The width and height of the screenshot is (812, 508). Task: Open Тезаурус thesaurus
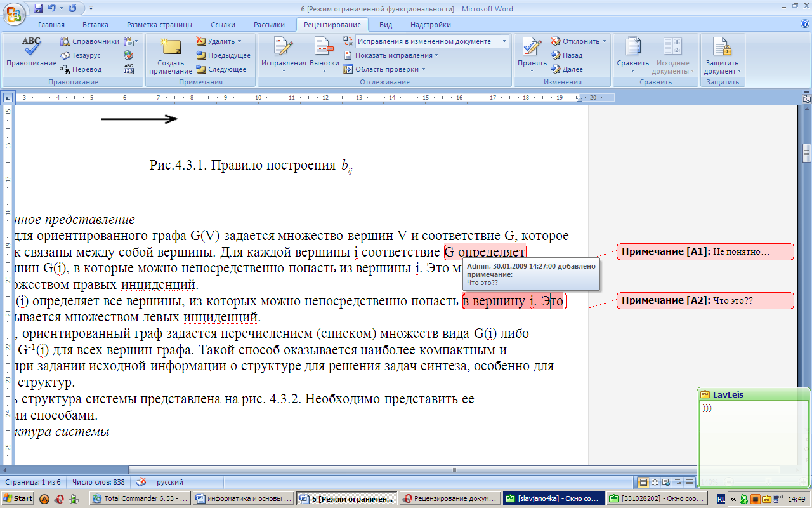tap(81, 55)
